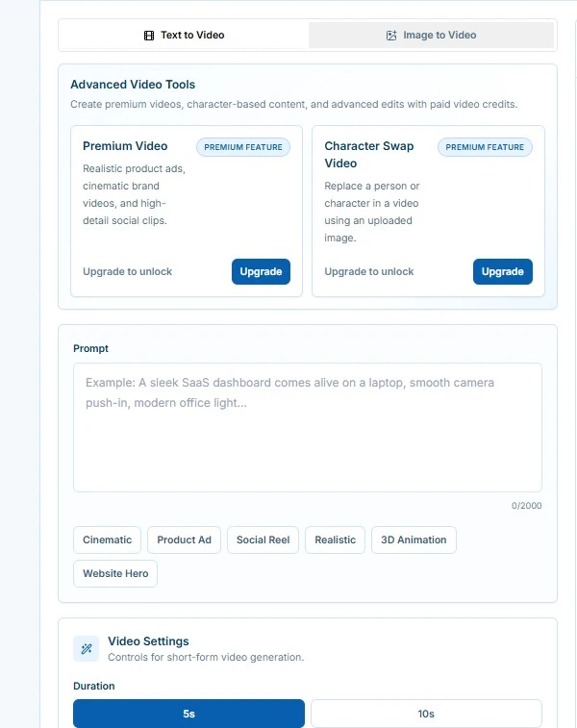
Task: Click the magic wand Video Settings icon
Action: point(87,648)
